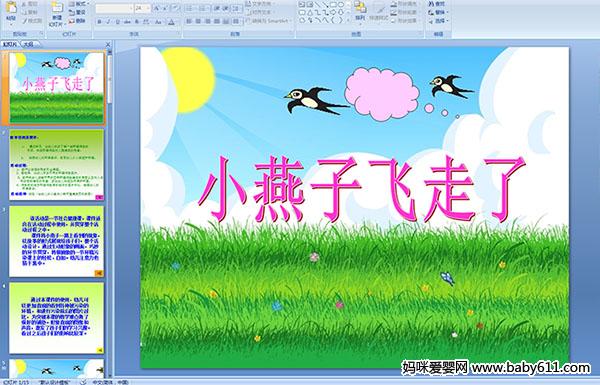600x385 pixels.
Task: Apply Italic formatting
Action: click(108, 22)
